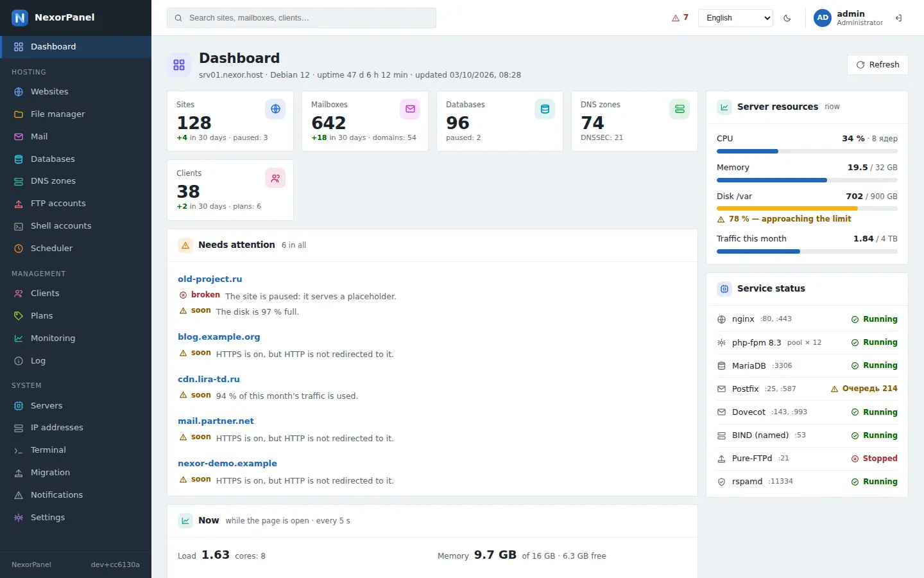Click the Pure-FTPd Stopped status
Viewport: 924px width, 578px height.
coord(874,459)
